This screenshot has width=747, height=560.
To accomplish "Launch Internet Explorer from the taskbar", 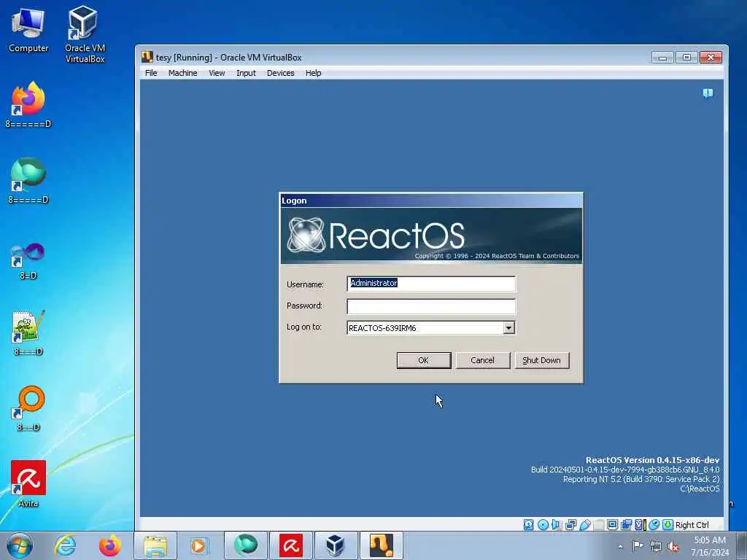I will coord(65,545).
